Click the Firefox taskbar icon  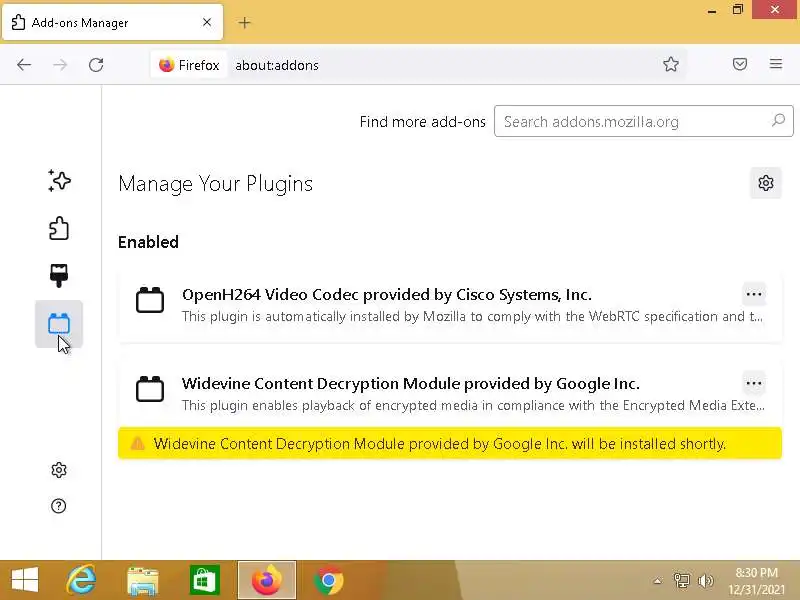pos(267,580)
